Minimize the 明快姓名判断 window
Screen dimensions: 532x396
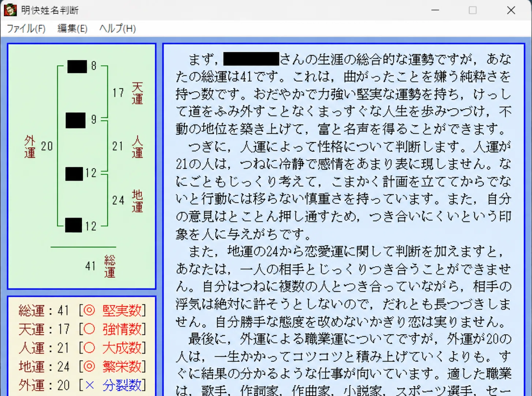(435, 10)
